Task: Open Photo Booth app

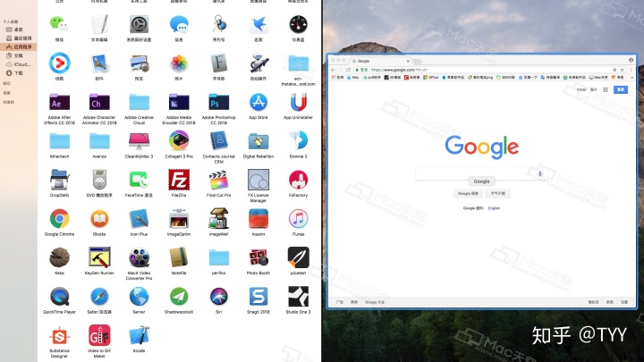Action: coord(258,257)
